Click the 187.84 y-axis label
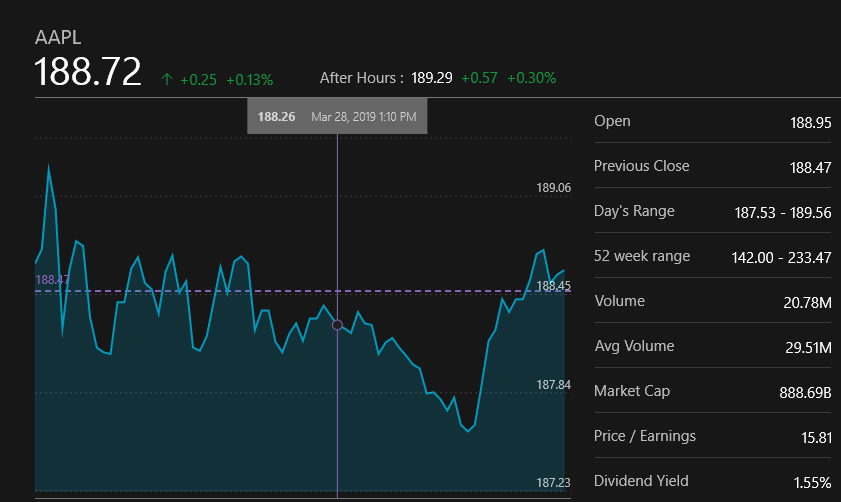Image resolution: width=841 pixels, height=502 pixels. [553, 385]
